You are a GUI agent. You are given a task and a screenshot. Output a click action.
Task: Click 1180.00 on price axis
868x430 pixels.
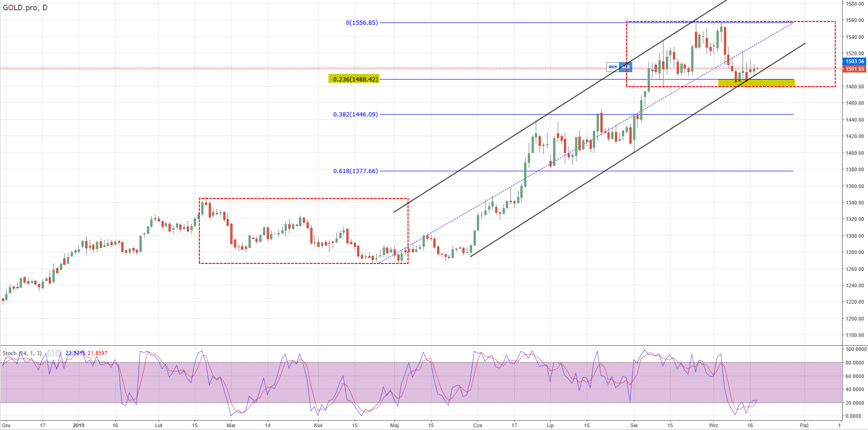click(x=854, y=335)
